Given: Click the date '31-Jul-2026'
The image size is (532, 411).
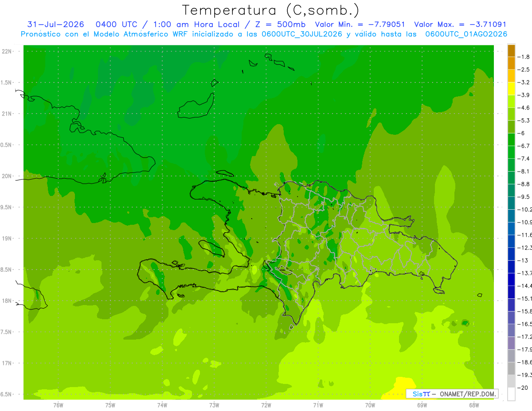Looking at the screenshot, I should 55,24.
